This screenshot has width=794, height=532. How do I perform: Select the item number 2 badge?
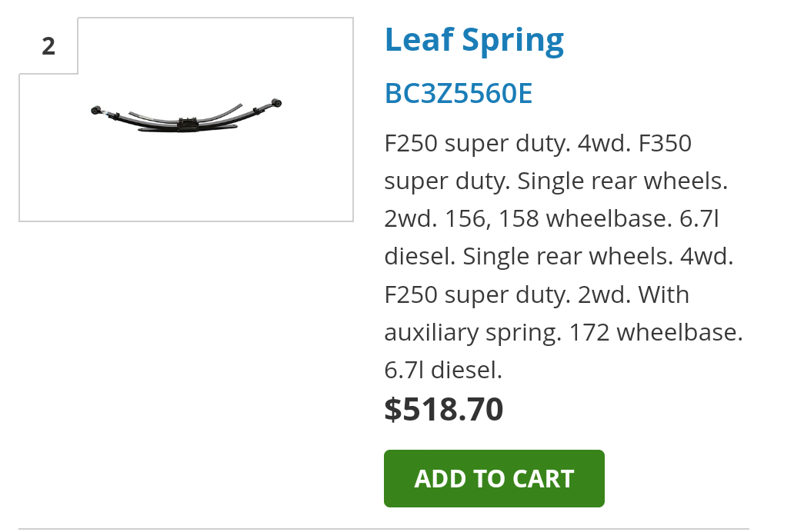(x=48, y=46)
